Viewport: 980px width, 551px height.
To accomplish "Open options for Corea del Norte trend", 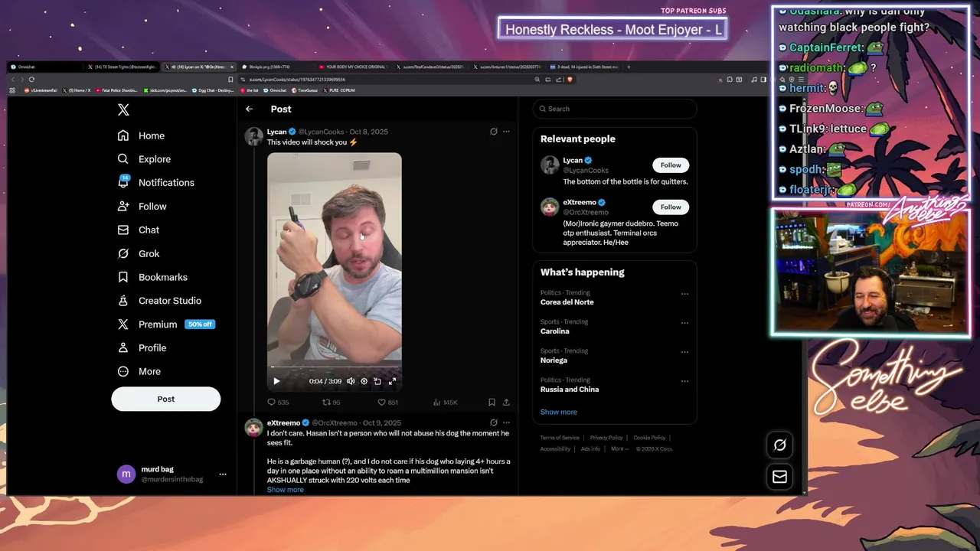I will 684,294.
